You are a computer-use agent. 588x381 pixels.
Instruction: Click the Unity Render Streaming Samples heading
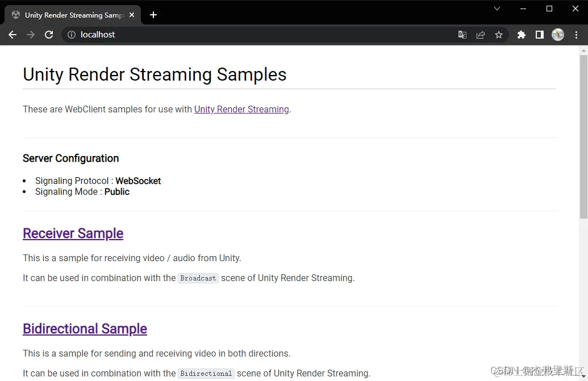(155, 74)
